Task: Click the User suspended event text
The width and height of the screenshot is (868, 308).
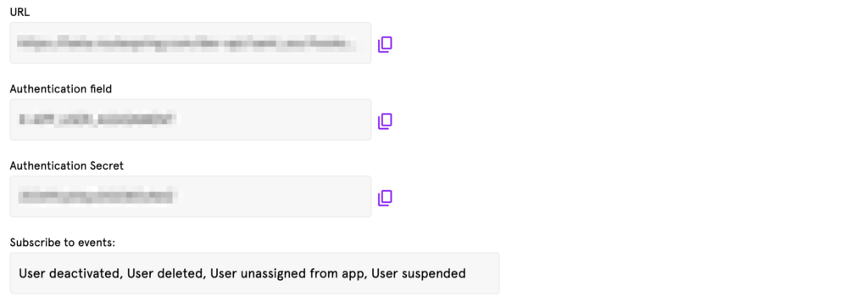Action: (x=419, y=273)
